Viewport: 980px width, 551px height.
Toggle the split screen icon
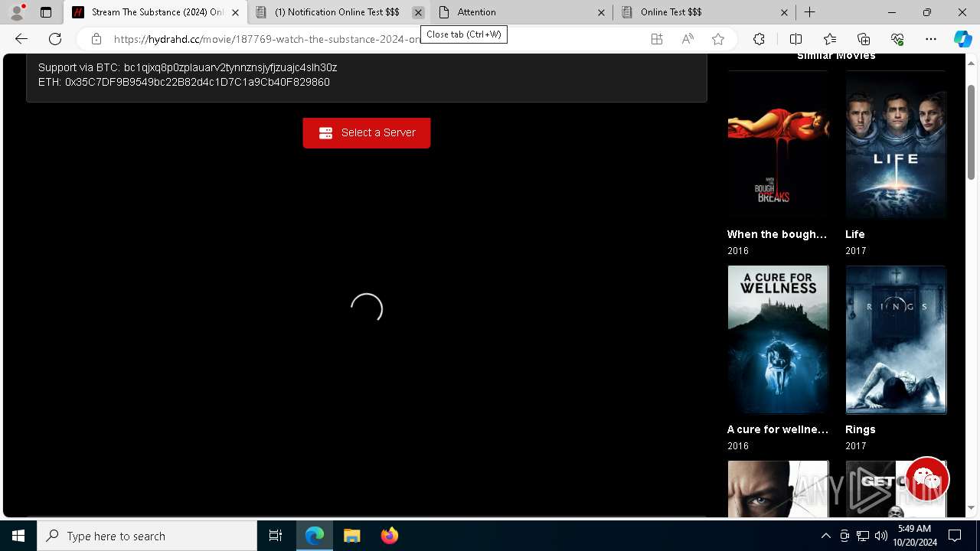[x=795, y=39]
